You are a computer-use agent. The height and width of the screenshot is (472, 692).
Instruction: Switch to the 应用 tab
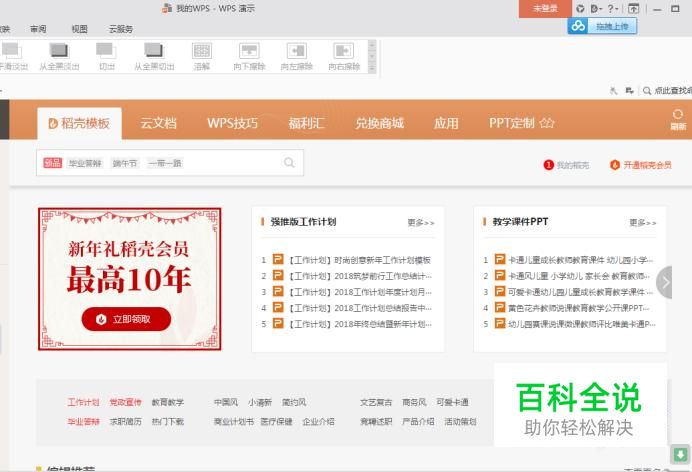click(x=446, y=124)
